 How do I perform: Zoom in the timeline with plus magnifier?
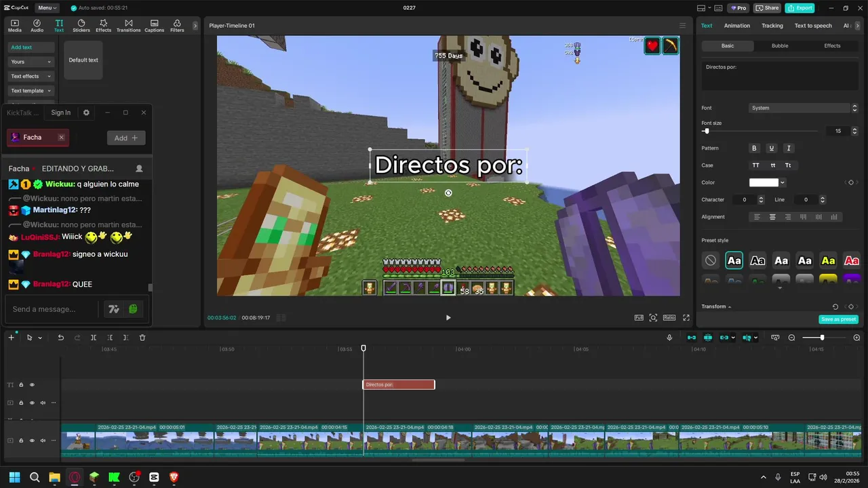click(x=856, y=338)
